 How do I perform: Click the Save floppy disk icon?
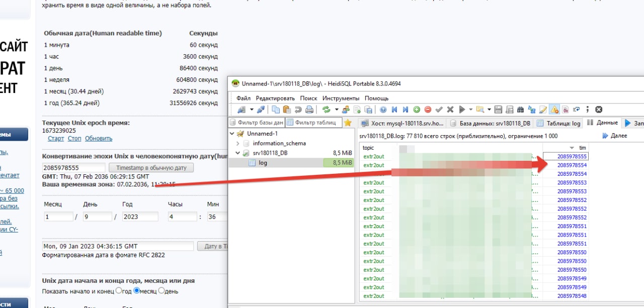click(498, 109)
